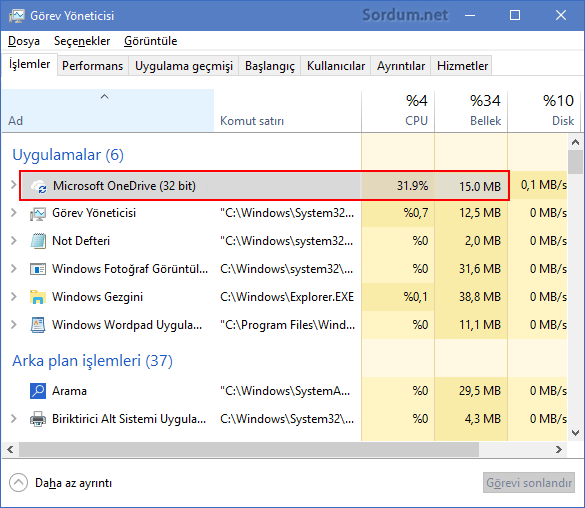Click the Task Manager title bar icon
585x508 pixels.
click(x=16, y=16)
